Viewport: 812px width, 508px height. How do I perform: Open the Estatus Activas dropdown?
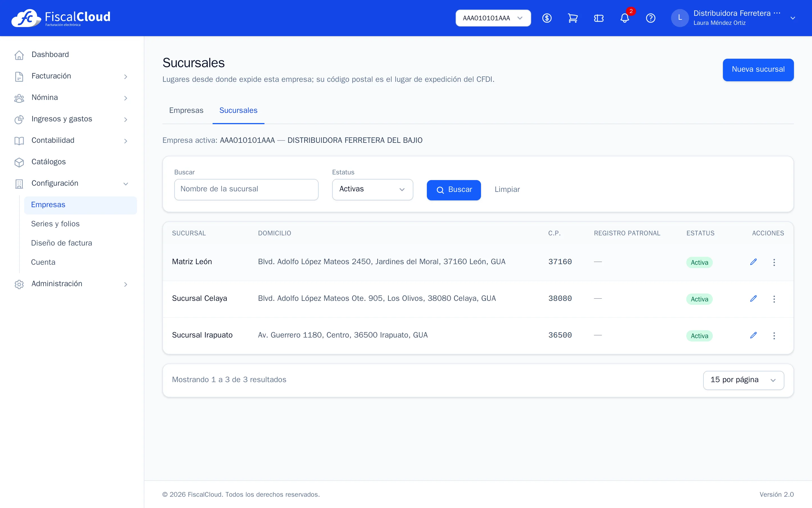pos(372,189)
